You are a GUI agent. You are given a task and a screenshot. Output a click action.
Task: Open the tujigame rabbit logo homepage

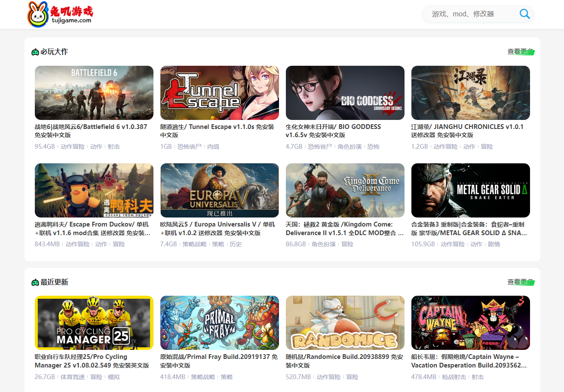(x=60, y=14)
